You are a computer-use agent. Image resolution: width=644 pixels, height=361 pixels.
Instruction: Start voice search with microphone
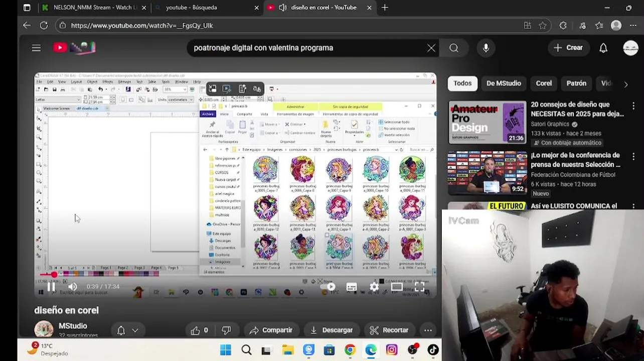click(x=486, y=48)
